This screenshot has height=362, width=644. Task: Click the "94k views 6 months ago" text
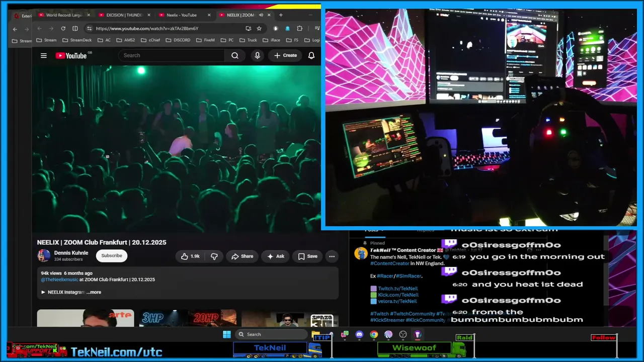(67, 274)
